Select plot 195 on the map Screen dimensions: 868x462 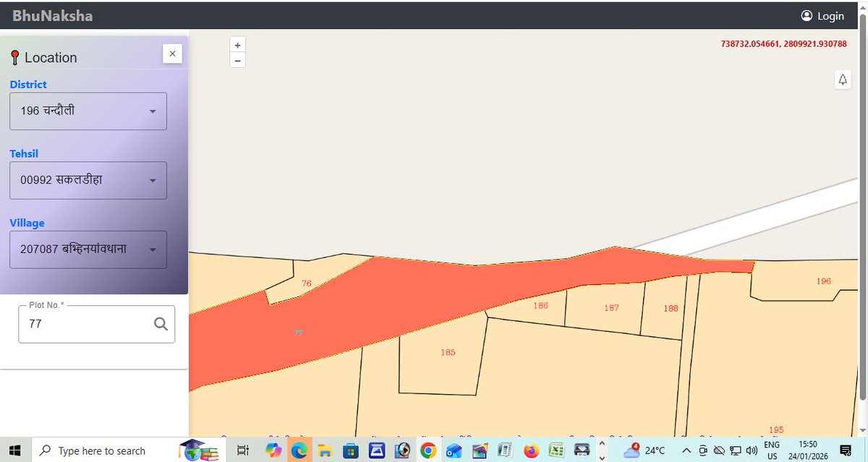[x=776, y=429]
